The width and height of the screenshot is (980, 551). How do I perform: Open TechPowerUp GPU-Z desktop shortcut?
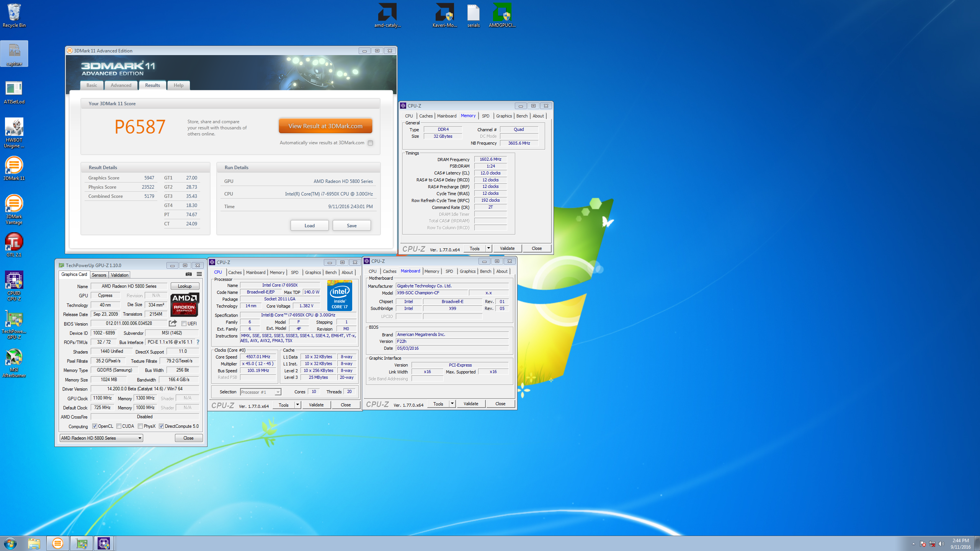[14, 324]
